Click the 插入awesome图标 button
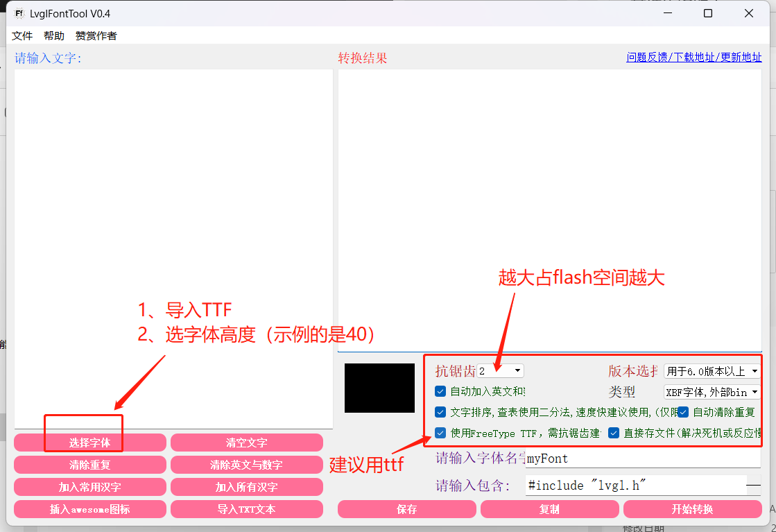This screenshot has height=532, width=776. tap(90, 509)
